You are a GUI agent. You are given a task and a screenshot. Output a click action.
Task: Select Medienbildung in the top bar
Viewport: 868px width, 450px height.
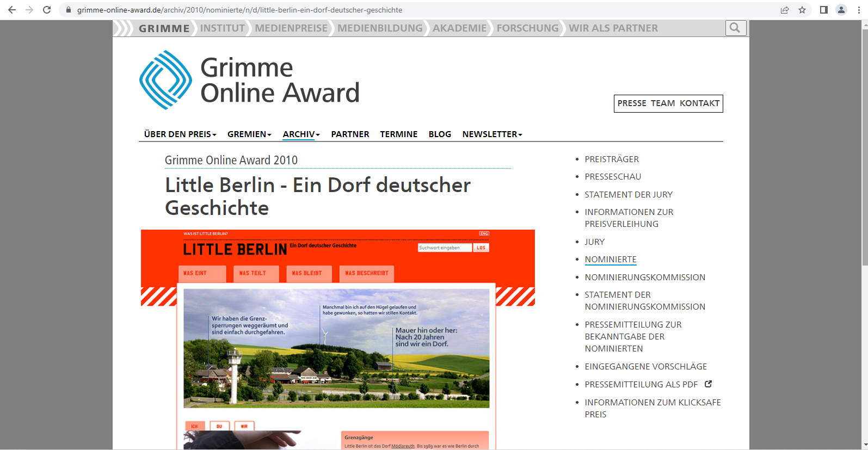pos(380,28)
